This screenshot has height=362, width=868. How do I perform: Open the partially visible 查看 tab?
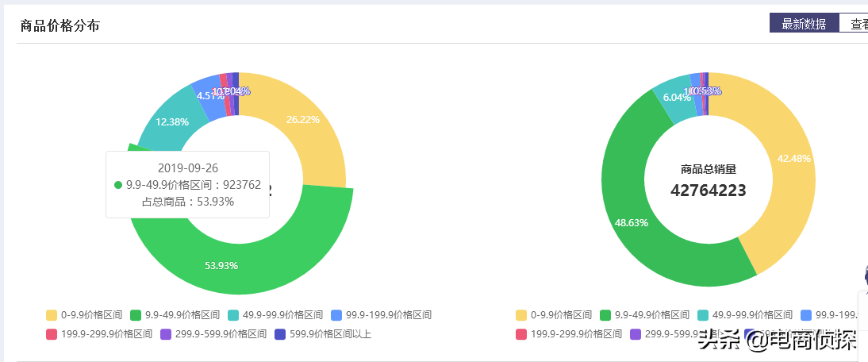pyautogui.click(x=855, y=24)
